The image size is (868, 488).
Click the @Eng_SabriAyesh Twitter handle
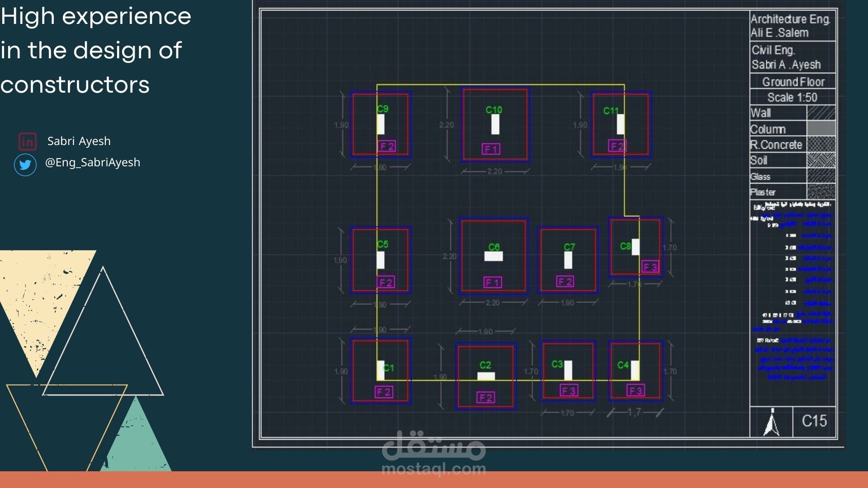click(93, 162)
